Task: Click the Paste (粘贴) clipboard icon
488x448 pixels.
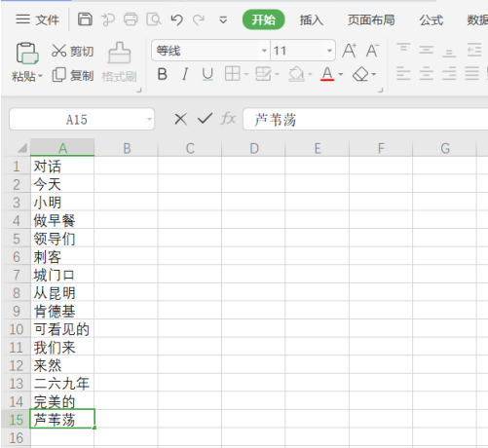Action: (27, 53)
